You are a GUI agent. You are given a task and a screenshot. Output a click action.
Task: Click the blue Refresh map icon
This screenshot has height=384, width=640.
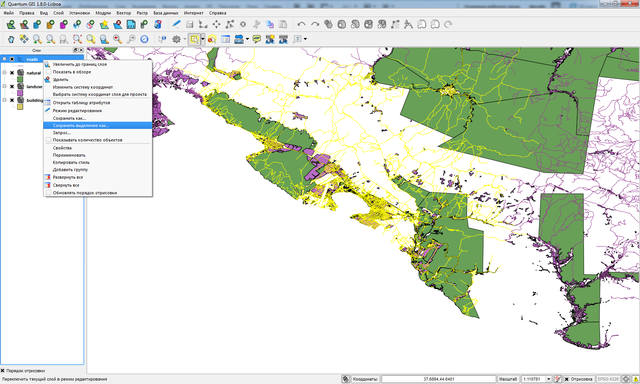tap(144, 39)
